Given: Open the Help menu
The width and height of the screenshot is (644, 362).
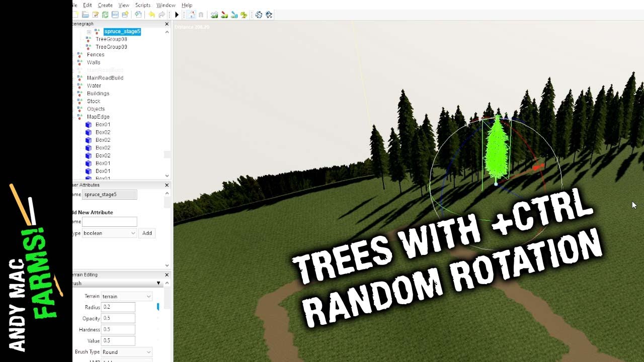Looking at the screenshot, I should tap(187, 5).
